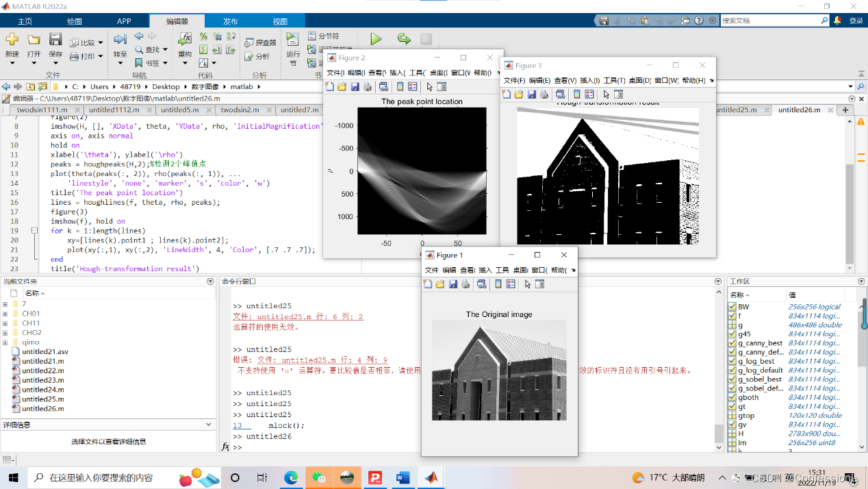Image resolution: width=868 pixels, height=489 pixels.
Task: Click the Run and Advance green arrow icon
Action: point(404,40)
